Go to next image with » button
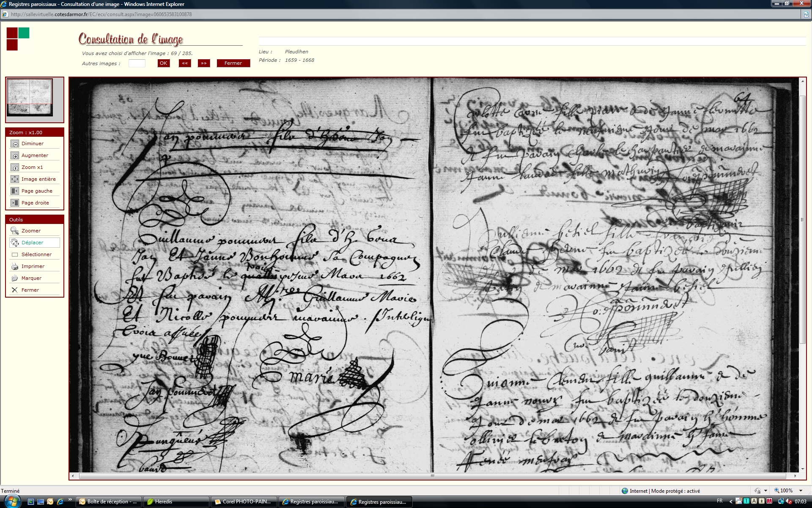This screenshot has height=508, width=812. click(x=204, y=63)
